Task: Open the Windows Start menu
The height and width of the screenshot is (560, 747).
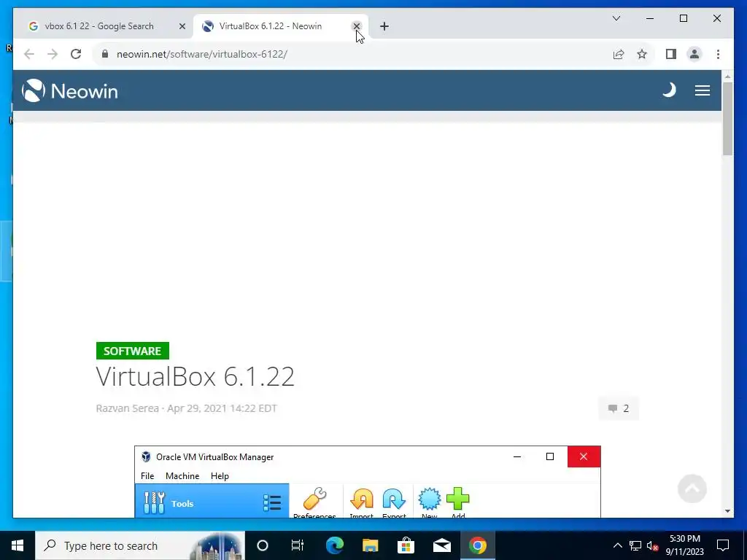Action: pyautogui.click(x=18, y=545)
